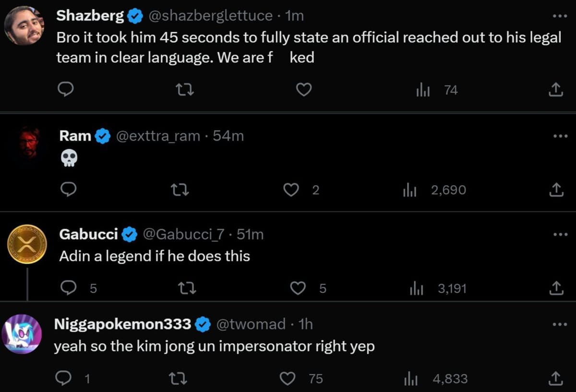
Task: Like Ram's skull emoji reply
Action: point(291,190)
